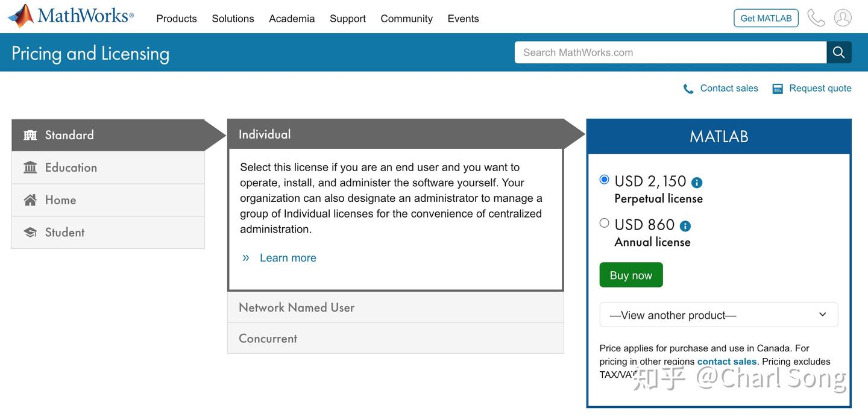The width and height of the screenshot is (868, 417).
Task: Select the Student license tab
Action: (x=108, y=232)
